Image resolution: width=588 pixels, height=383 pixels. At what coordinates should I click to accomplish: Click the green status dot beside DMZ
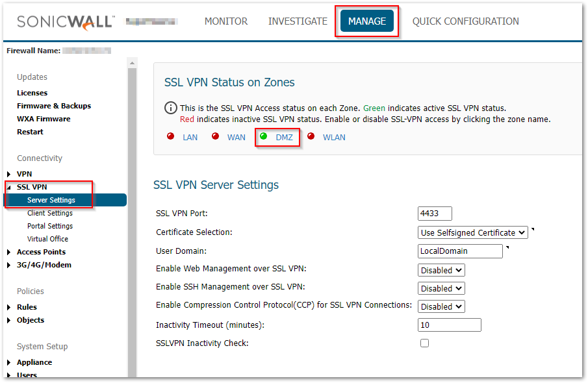(x=264, y=136)
